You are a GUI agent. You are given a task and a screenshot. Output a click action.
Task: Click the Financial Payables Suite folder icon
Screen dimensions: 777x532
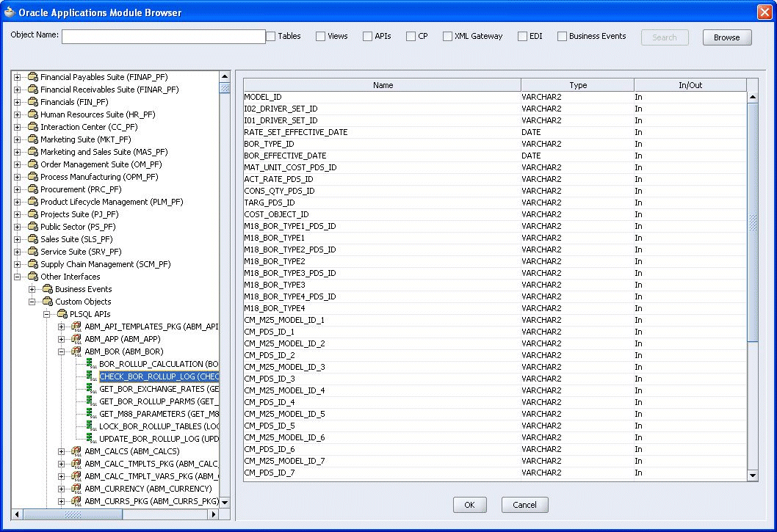33,77
